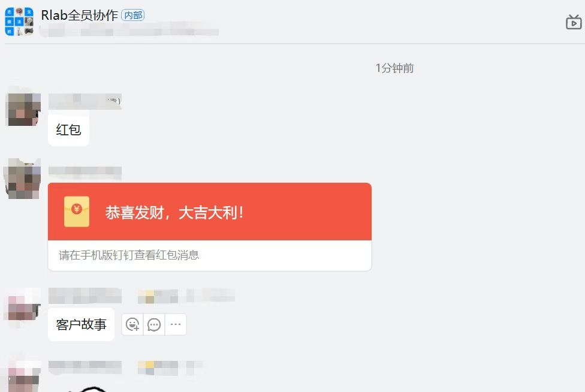
Task: Click the 1分钟前 timestamp
Action: 394,68
